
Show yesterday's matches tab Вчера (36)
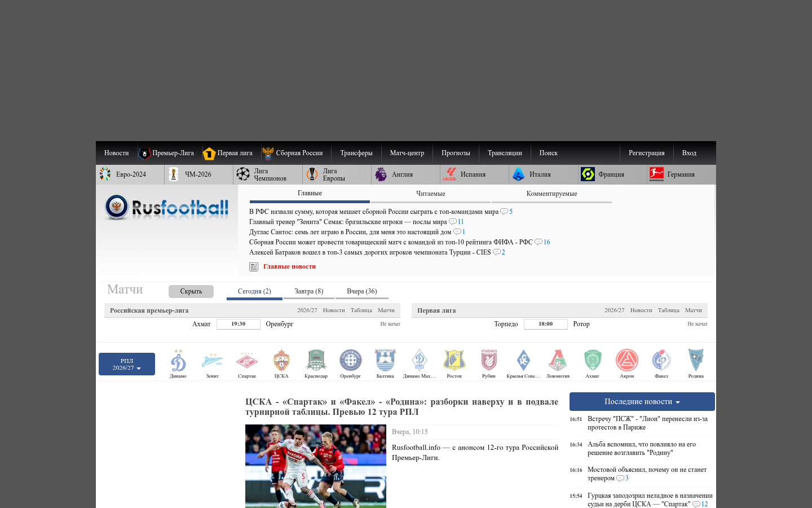(x=362, y=291)
